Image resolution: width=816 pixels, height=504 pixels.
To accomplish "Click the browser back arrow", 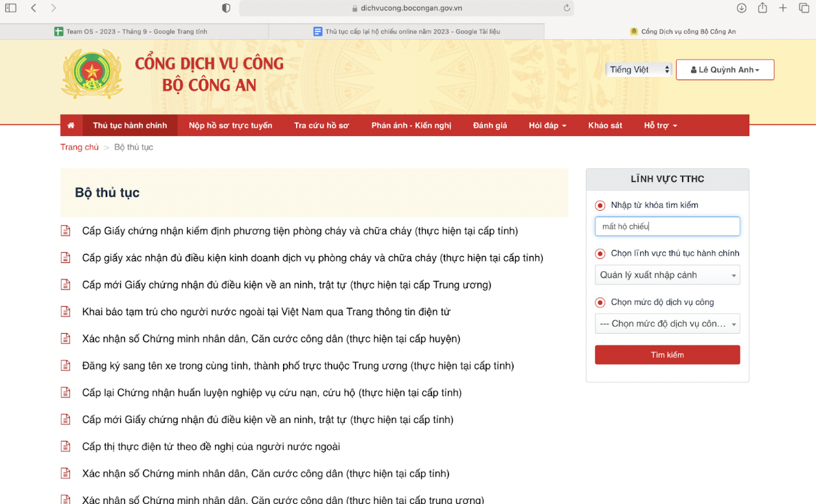I will pos(34,8).
